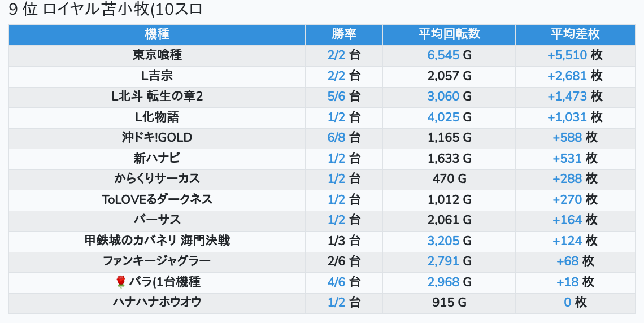Click the ファンキージャグラー machine name
Viewport: 644px width, 323px height.
157,261
